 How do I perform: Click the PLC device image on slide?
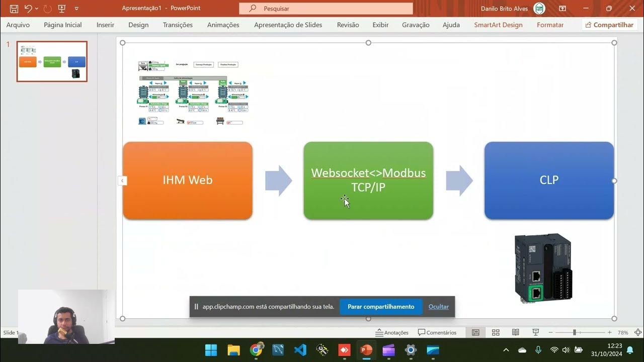pyautogui.click(x=543, y=268)
